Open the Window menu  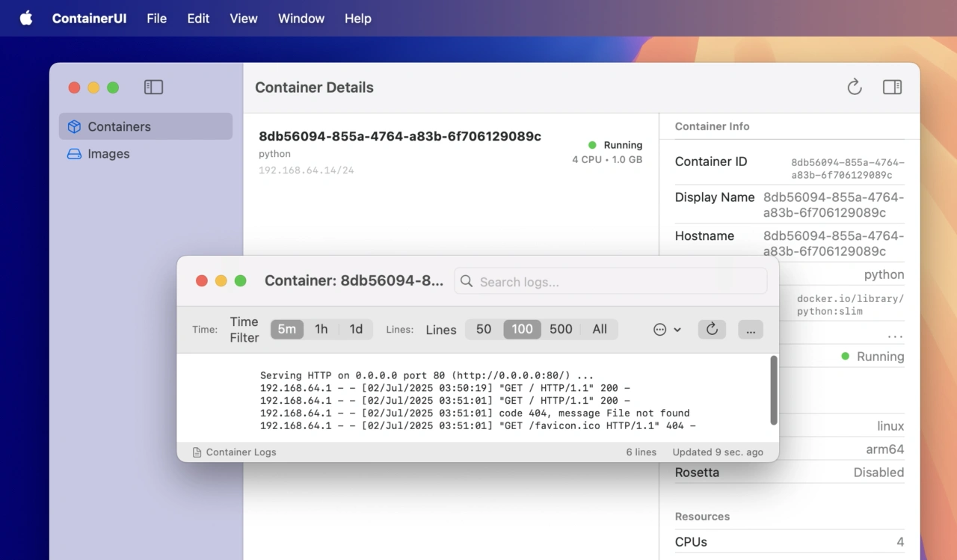coord(301,18)
